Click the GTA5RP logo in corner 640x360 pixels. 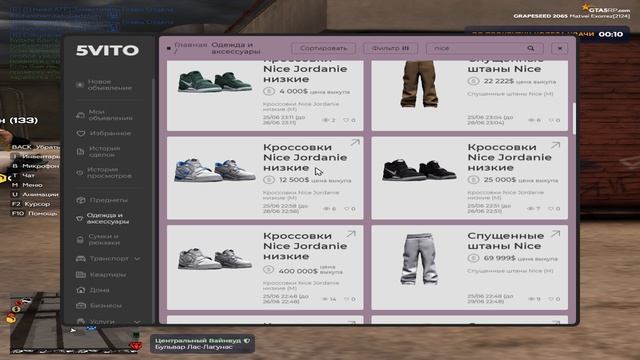coord(606,8)
